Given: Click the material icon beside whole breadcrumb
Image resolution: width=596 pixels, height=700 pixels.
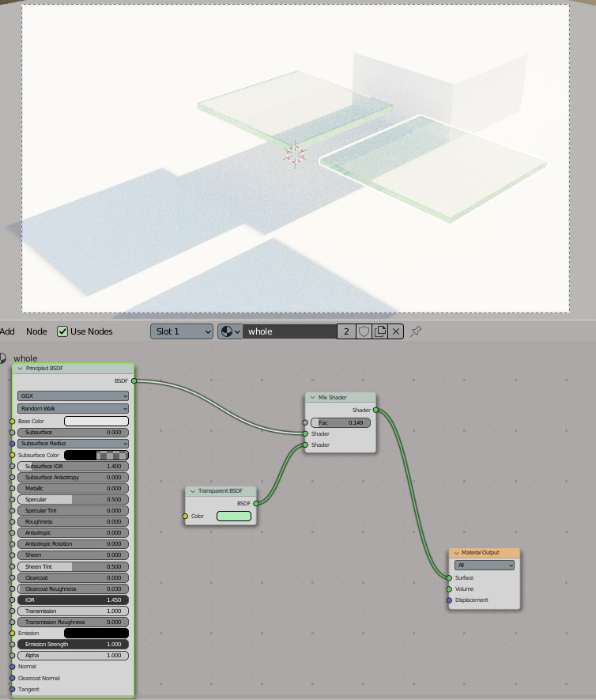Looking at the screenshot, I should [3, 358].
